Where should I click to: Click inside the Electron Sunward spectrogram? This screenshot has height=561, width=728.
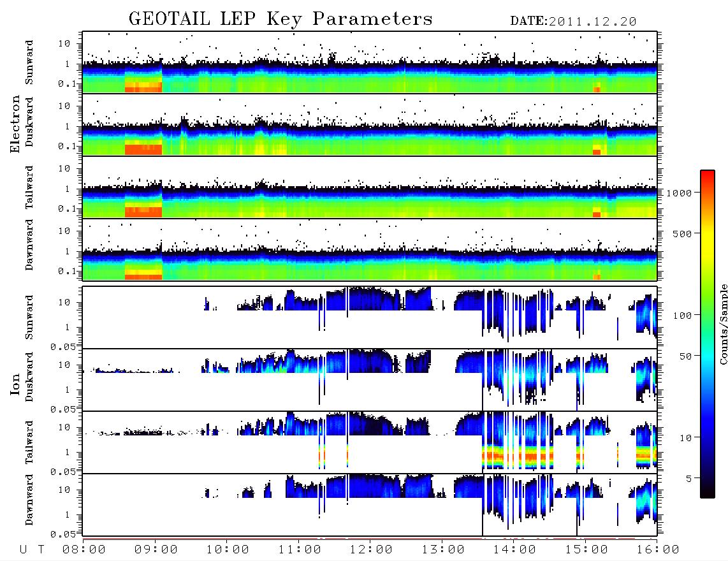tap(370, 62)
